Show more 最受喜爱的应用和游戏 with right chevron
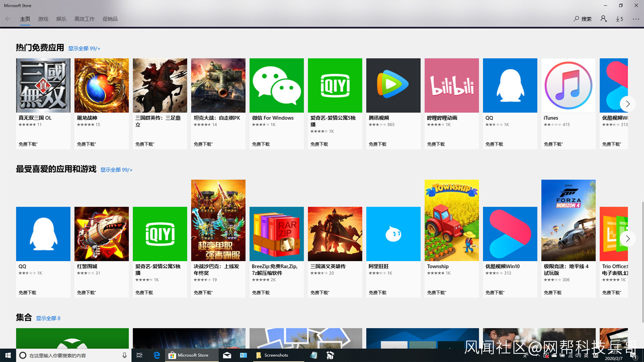Screen dimensions: 644x362 point(628,238)
